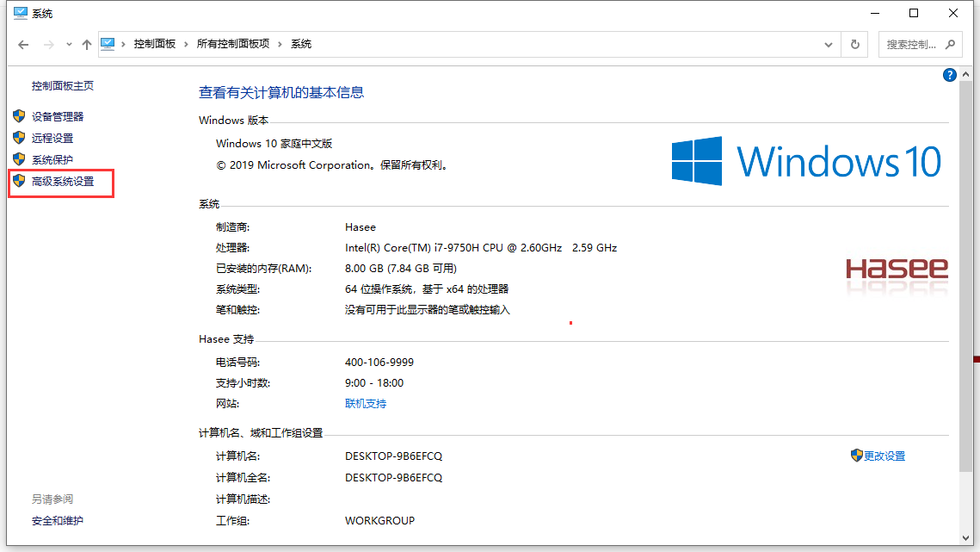Click 更改设置 link
This screenshot has height=552, width=980.
[x=884, y=456]
